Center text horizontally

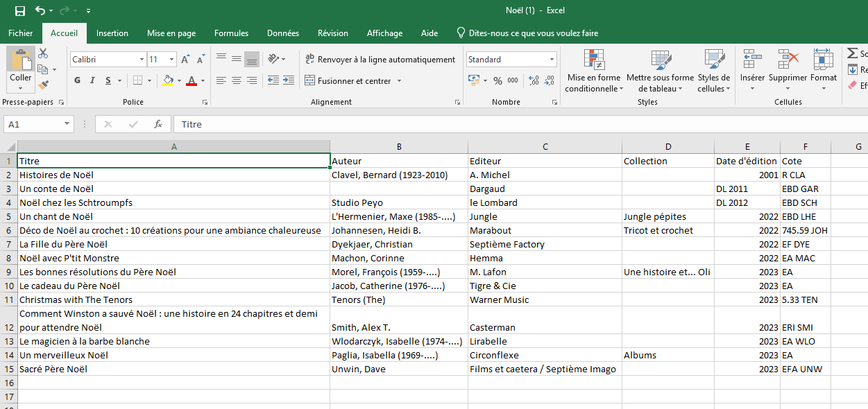237,80
